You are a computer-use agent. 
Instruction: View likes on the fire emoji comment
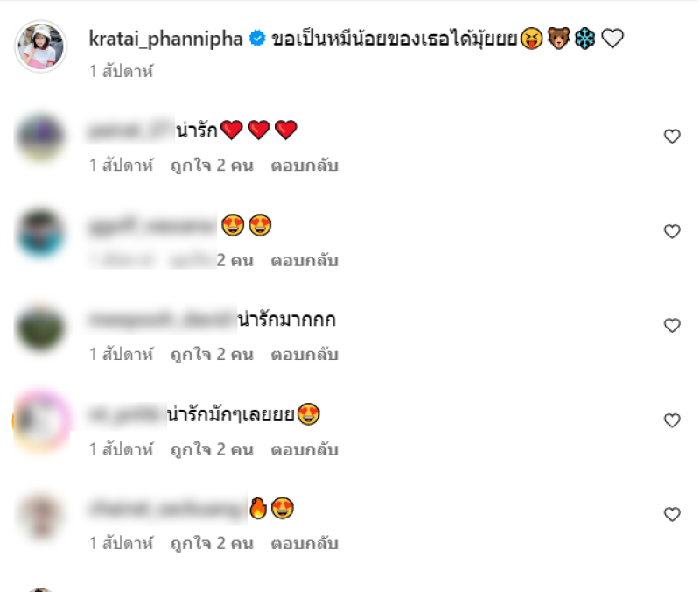212,544
